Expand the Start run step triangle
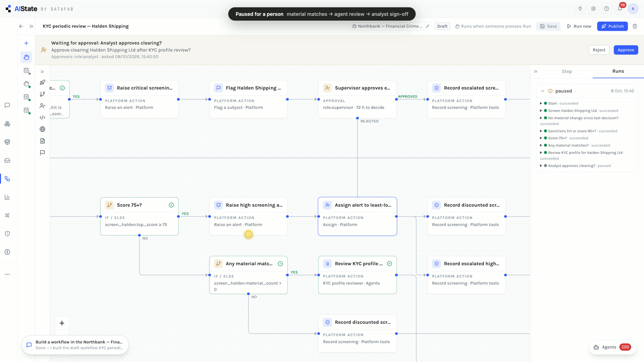Image resolution: width=644 pixels, height=362 pixels. click(541, 104)
